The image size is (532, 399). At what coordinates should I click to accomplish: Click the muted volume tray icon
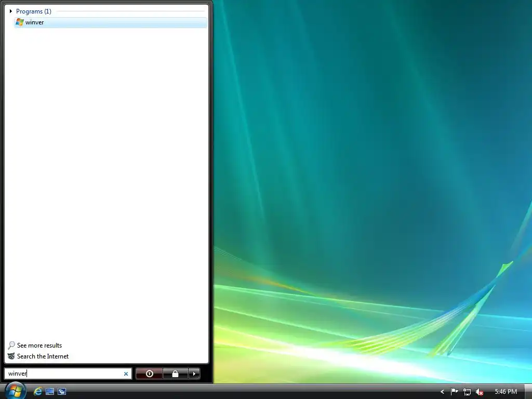point(480,392)
